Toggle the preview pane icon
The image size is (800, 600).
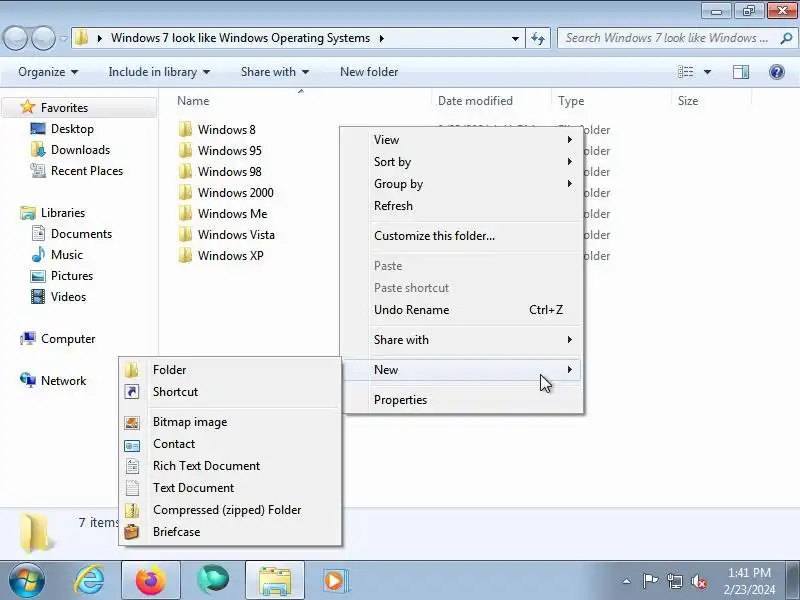pos(741,72)
